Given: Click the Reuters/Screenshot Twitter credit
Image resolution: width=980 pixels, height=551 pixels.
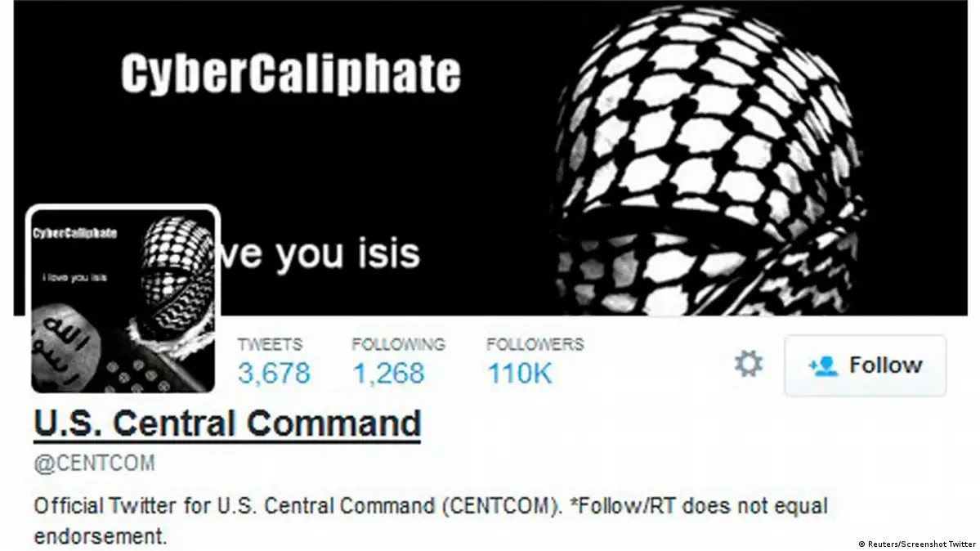Looking at the screenshot, I should pos(917,544).
